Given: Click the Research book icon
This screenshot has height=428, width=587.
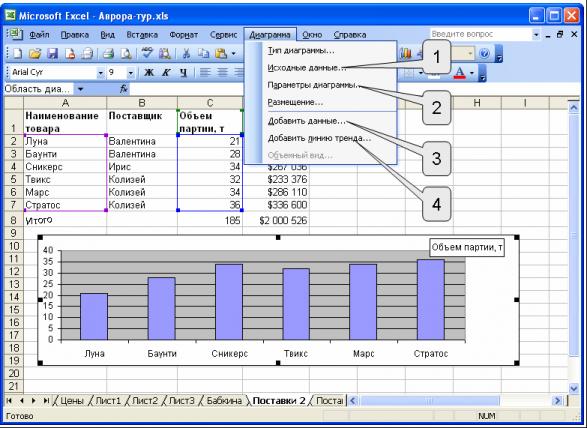Looking at the screenshot, I should tap(165, 54).
